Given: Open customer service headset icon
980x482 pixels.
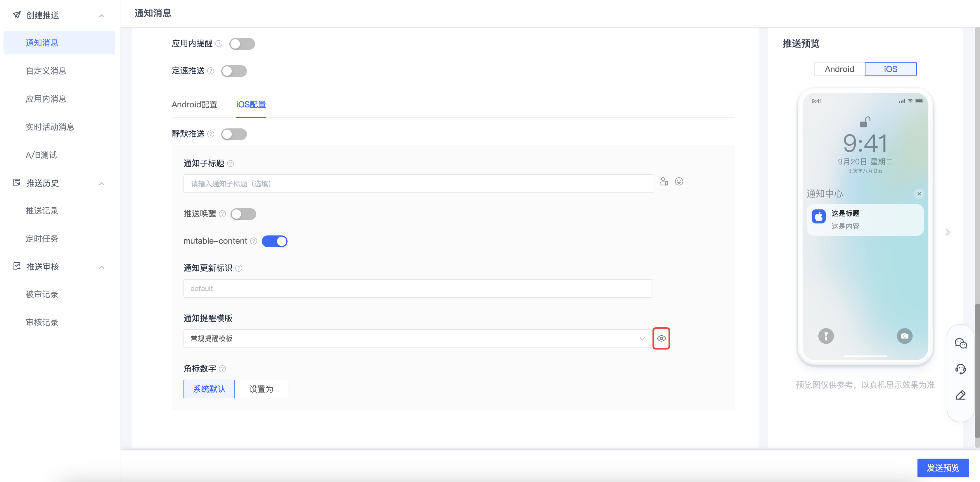Looking at the screenshot, I should click(961, 369).
